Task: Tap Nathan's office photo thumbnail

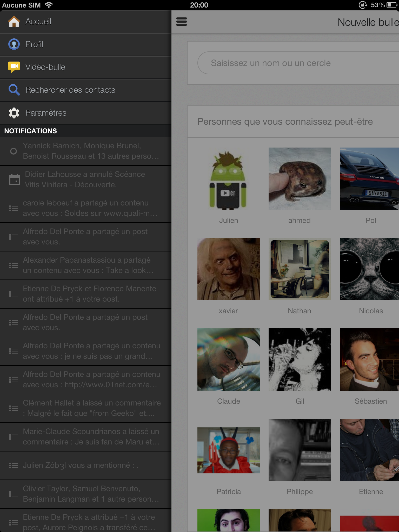Action: tap(300, 269)
